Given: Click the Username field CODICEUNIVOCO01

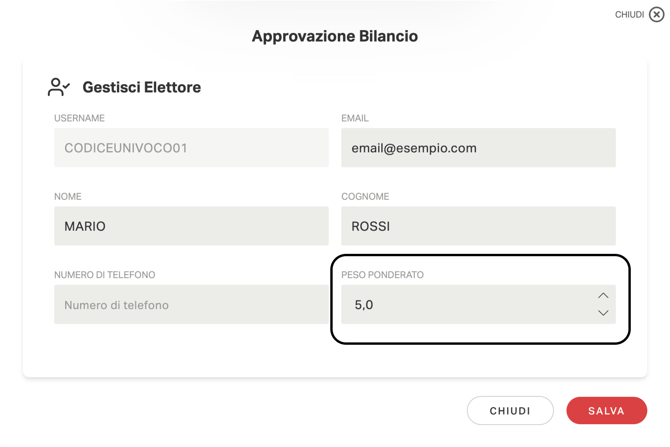Looking at the screenshot, I should tap(191, 148).
